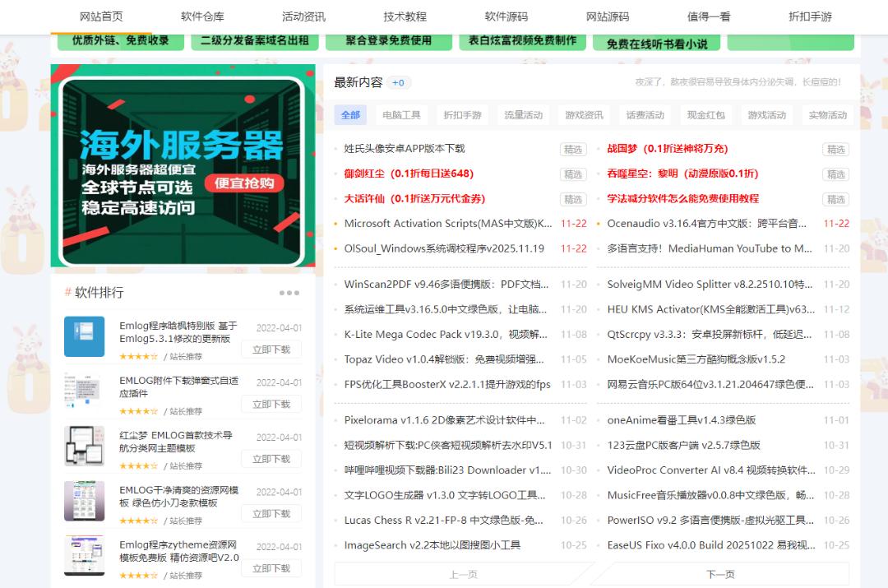Click the EMLOG附件下载弹窗 thumbnail image
The width and height of the screenshot is (888, 588).
[84, 391]
